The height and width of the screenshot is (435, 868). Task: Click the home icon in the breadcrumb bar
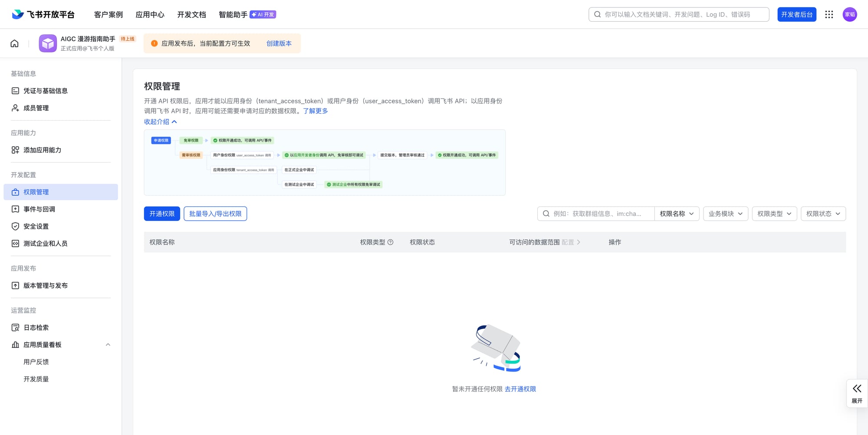pos(14,43)
